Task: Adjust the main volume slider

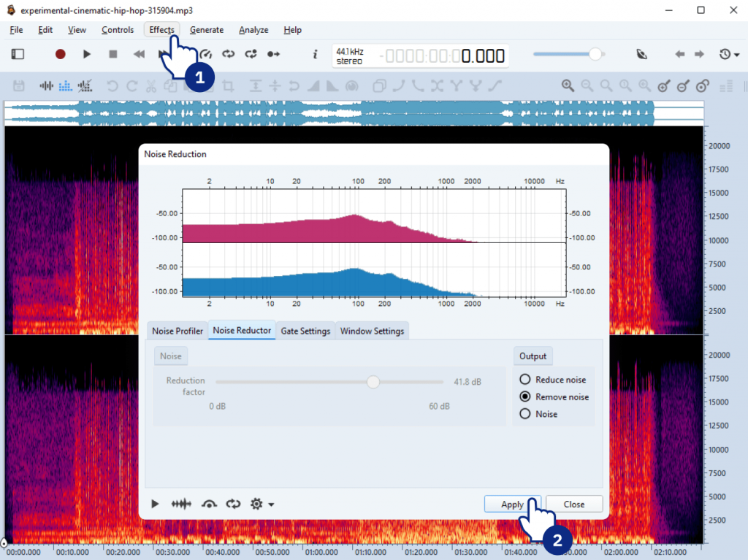Action: 569,54
